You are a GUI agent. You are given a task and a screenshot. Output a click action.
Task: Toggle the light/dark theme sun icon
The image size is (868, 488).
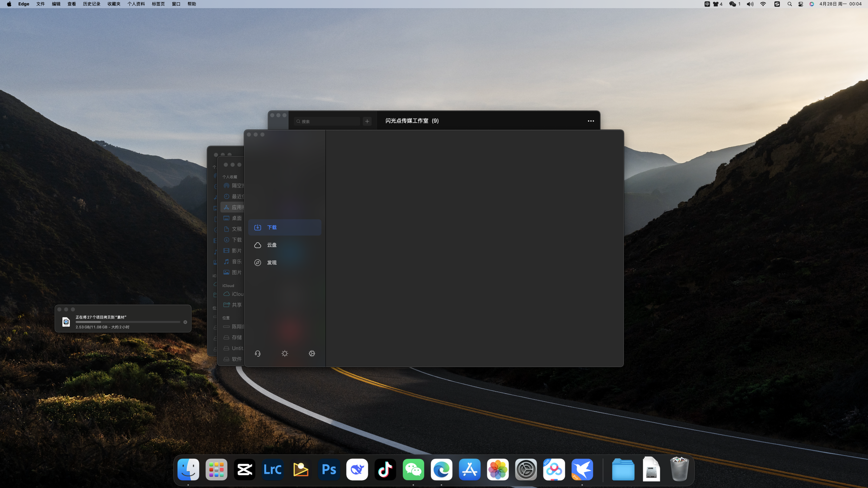coord(285,353)
